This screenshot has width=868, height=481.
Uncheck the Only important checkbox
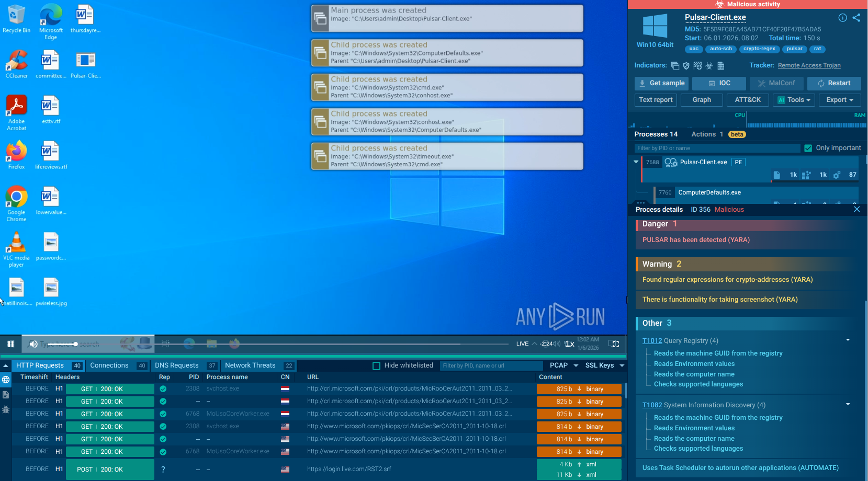[x=808, y=148]
